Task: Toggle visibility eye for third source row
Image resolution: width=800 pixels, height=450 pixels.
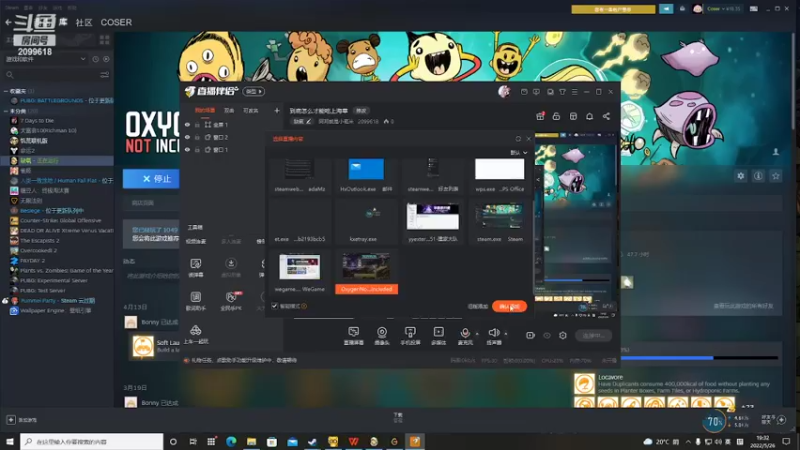Action: click(187, 150)
